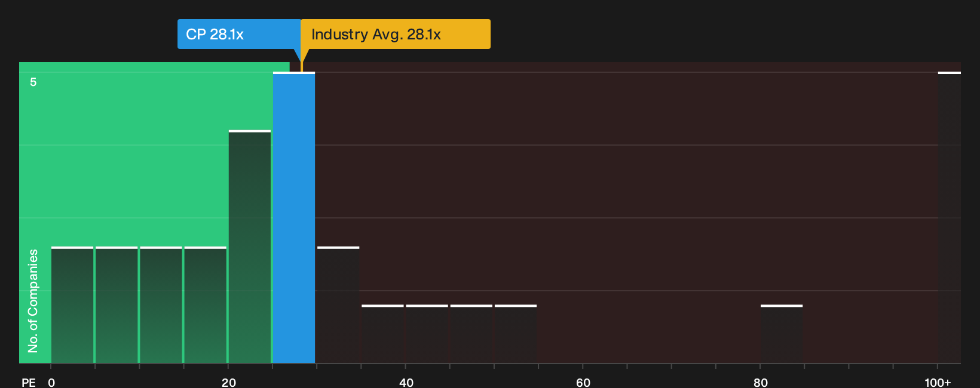Select the bar for PE range 35-40
Viewport: 980px width, 388px height.
382,334
